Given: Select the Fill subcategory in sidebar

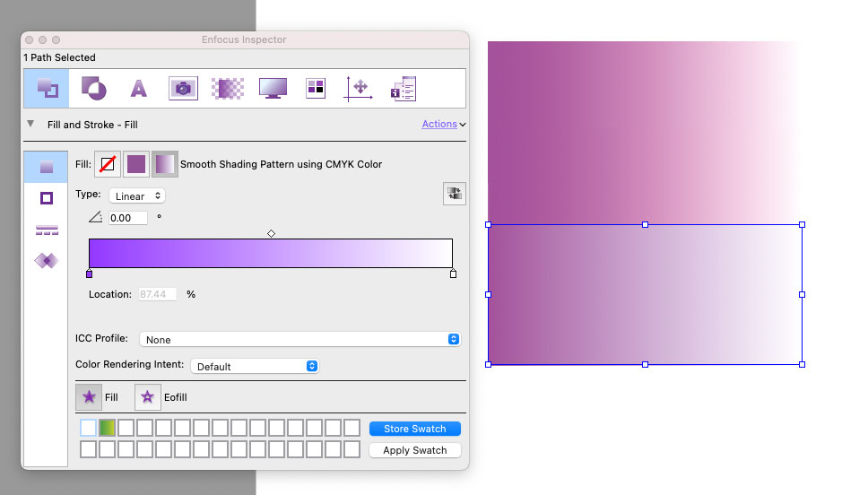Looking at the screenshot, I should tap(46, 167).
